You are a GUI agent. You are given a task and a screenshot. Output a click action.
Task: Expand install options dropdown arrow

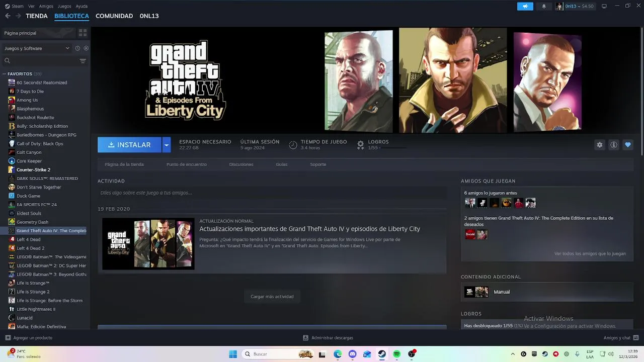(x=166, y=145)
